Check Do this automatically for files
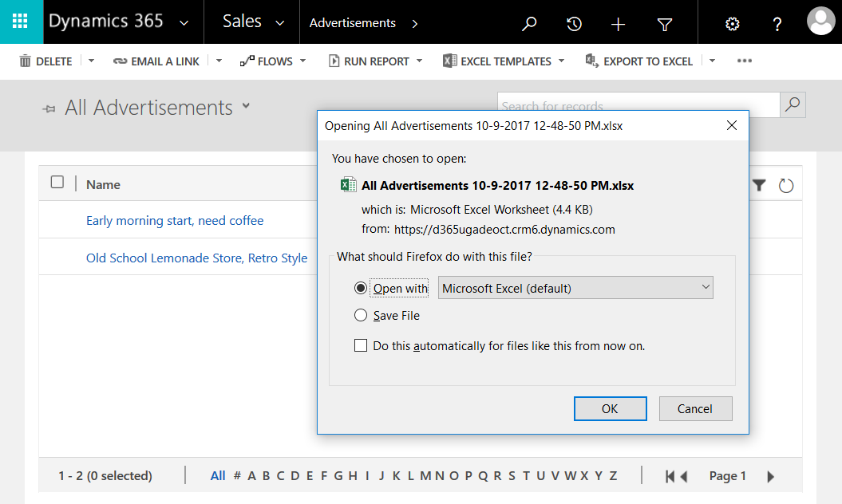Screen dimensions: 842x504 point(361,345)
